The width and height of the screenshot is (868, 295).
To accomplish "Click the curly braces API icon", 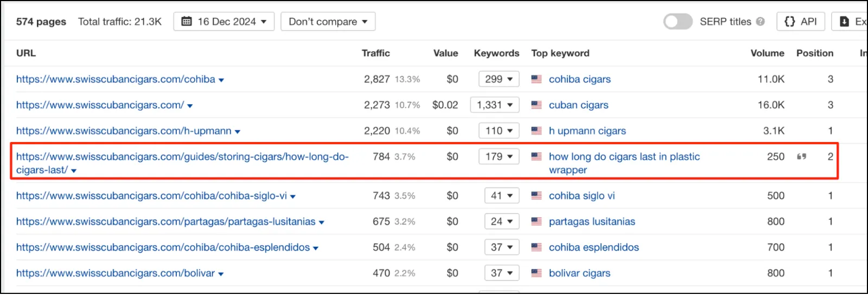I will (790, 22).
